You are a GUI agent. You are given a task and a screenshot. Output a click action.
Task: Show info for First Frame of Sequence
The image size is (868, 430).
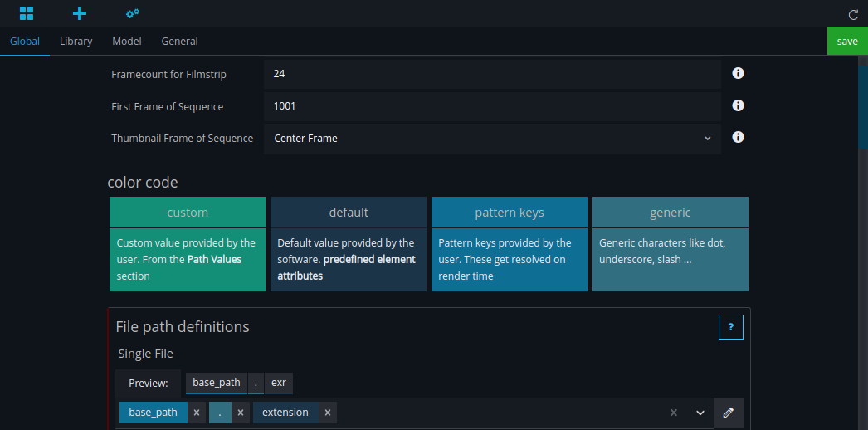(x=738, y=106)
